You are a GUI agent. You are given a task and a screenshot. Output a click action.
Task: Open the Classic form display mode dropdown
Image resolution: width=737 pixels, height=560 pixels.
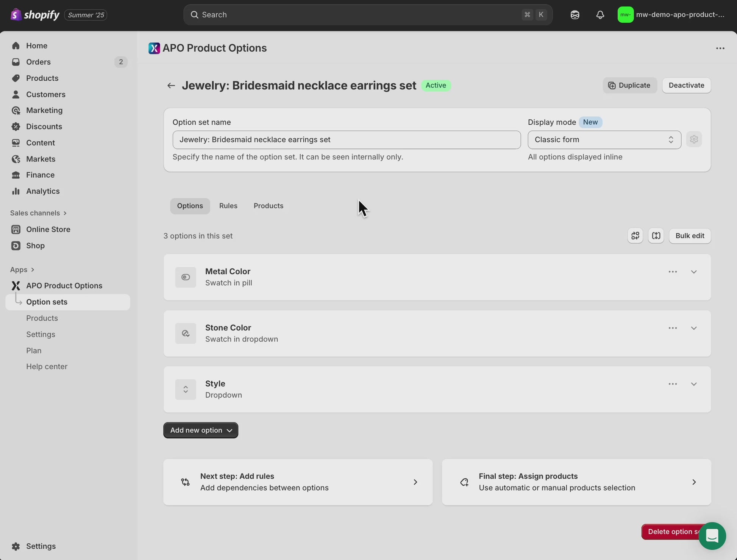coord(604,140)
